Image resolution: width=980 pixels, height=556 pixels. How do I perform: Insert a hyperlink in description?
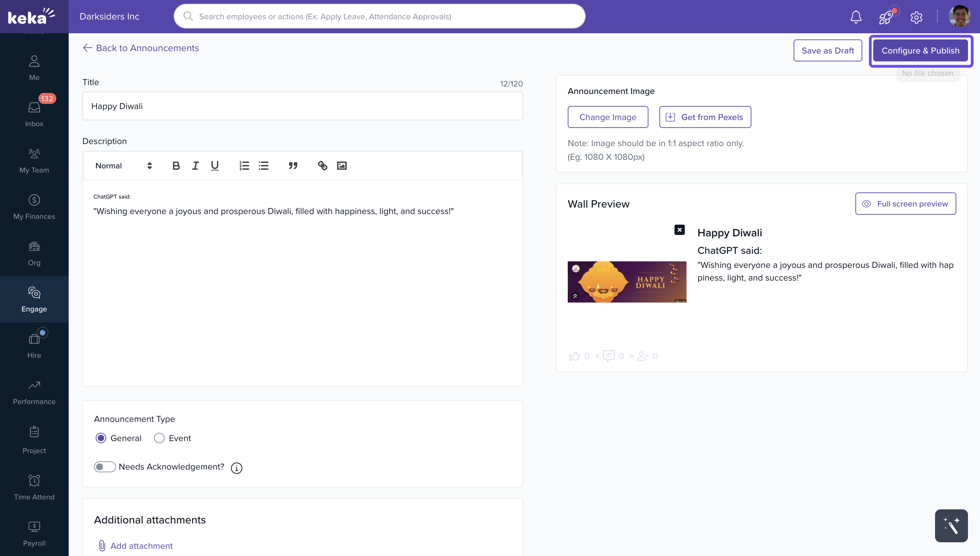click(x=322, y=166)
